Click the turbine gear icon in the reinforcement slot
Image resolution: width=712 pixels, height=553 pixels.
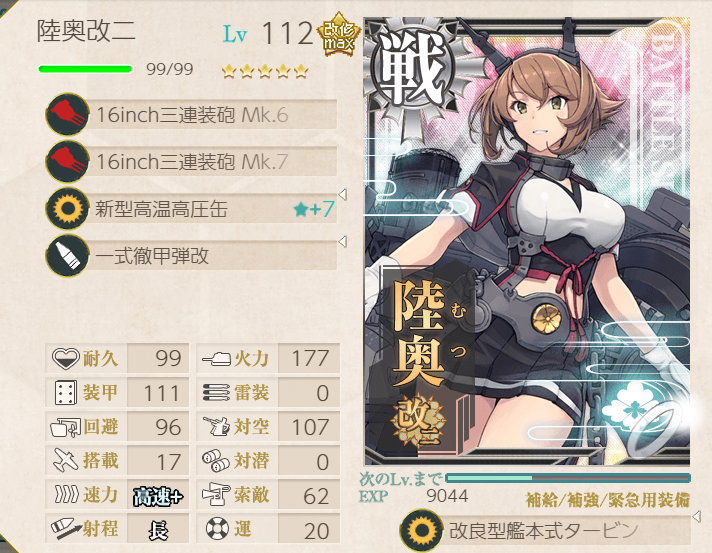click(x=421, y=531)
